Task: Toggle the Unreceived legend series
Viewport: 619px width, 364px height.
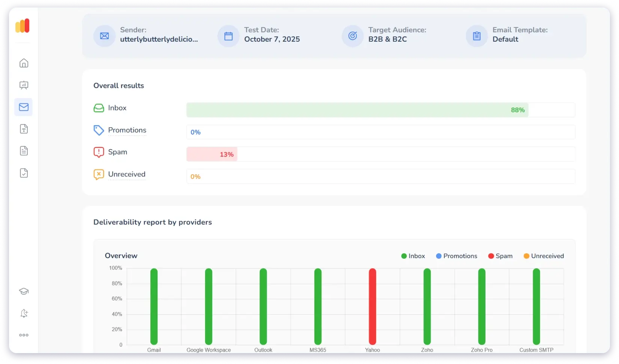Action: coord(544,256)
